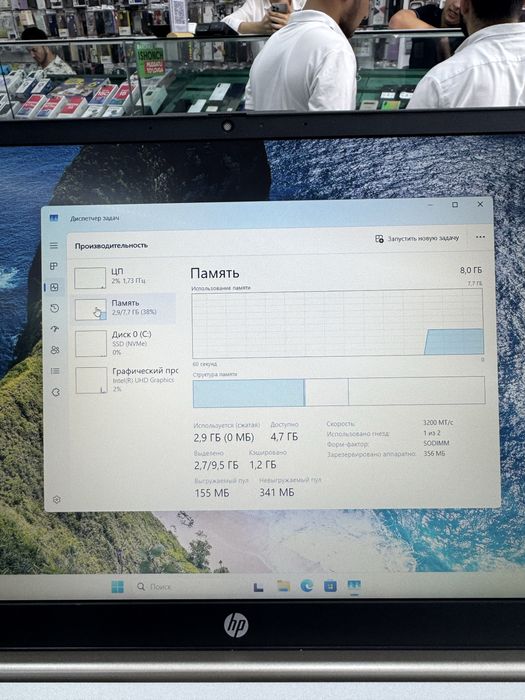Click the 'Память' heading
The height and width of the screenshot is (700, 525).
[x=215, y=273]
